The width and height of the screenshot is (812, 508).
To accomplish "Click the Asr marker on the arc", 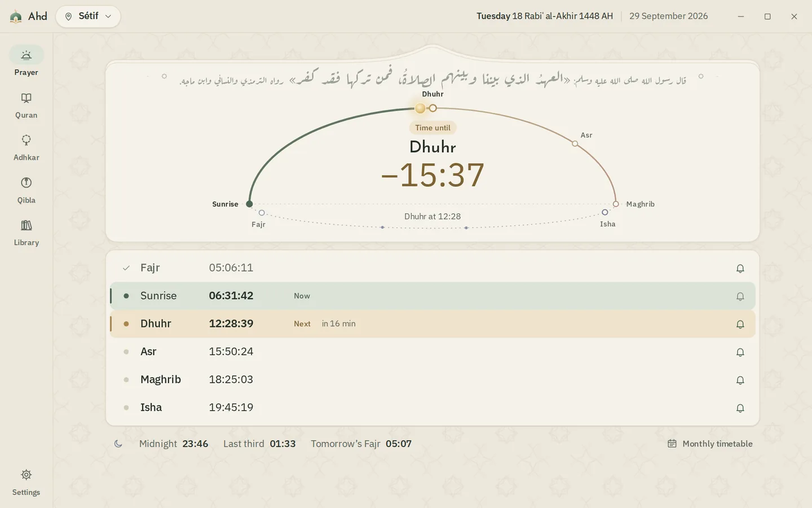I will tap(575, 143).
